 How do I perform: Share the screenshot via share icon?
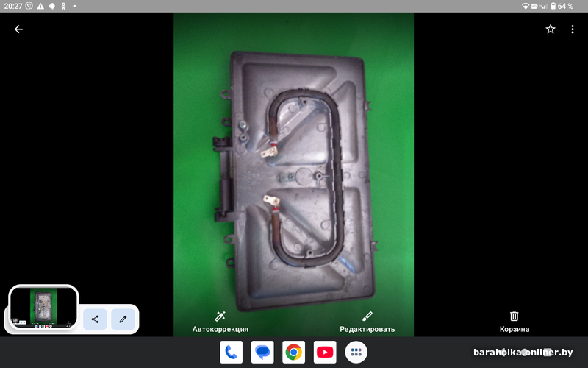coord(95,319)
